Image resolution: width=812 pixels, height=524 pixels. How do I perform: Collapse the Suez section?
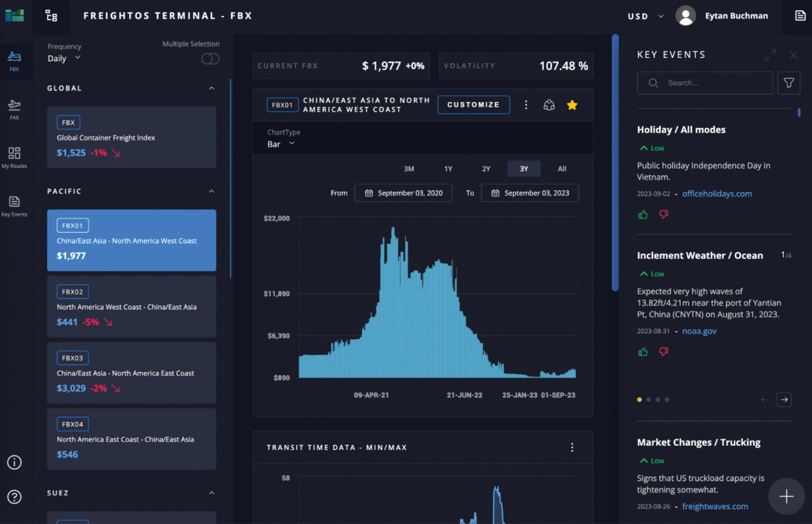[212, 493]
